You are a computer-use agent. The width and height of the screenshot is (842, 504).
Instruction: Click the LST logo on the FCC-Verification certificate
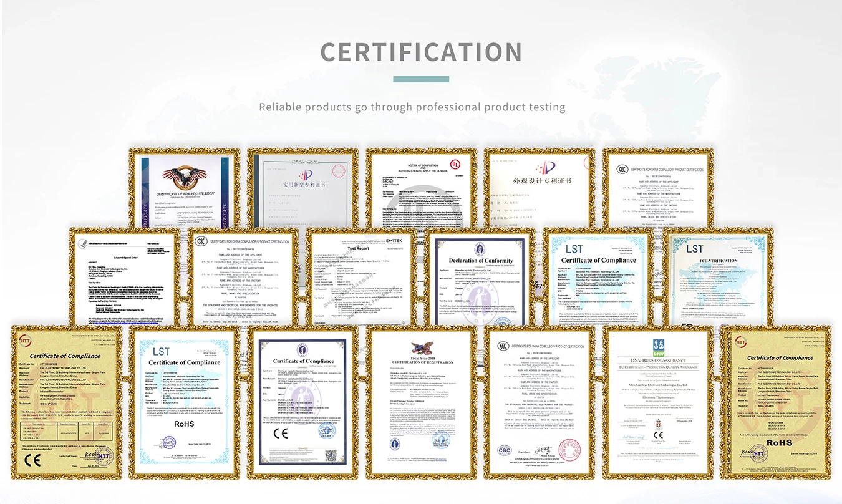click(x=694, y=249)
